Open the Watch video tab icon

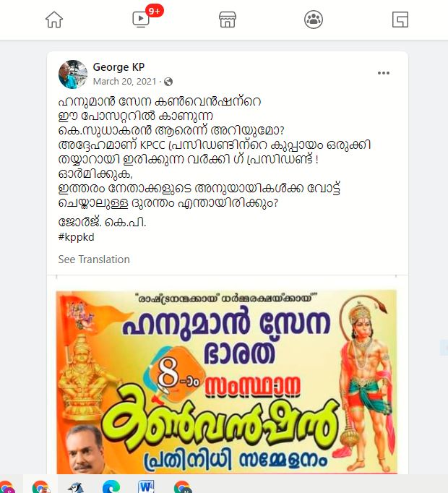pos(140,20)
